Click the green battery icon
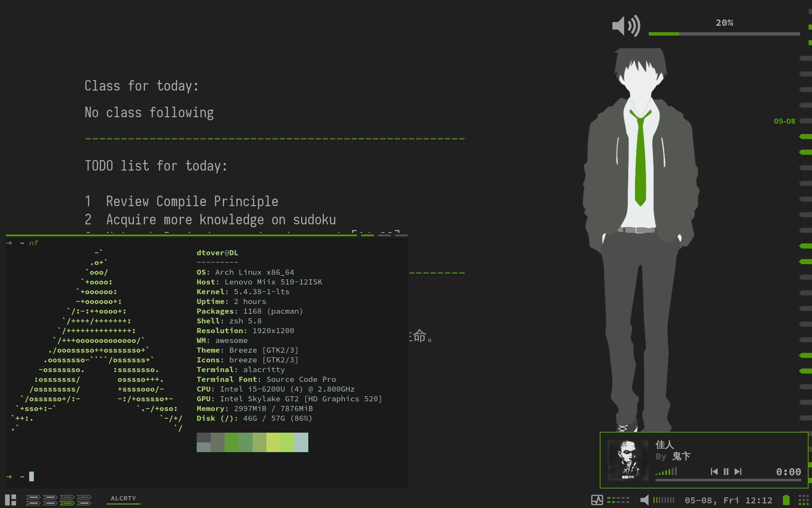 786,500
